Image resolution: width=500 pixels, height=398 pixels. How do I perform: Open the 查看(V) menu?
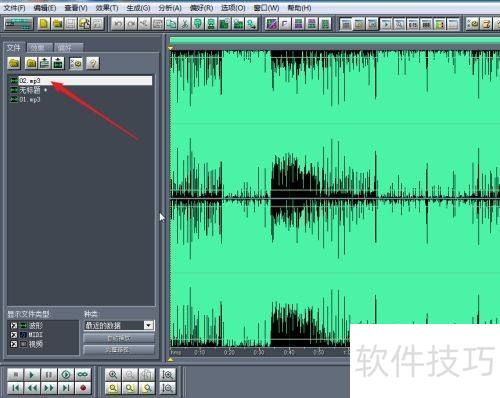point(76,8)
